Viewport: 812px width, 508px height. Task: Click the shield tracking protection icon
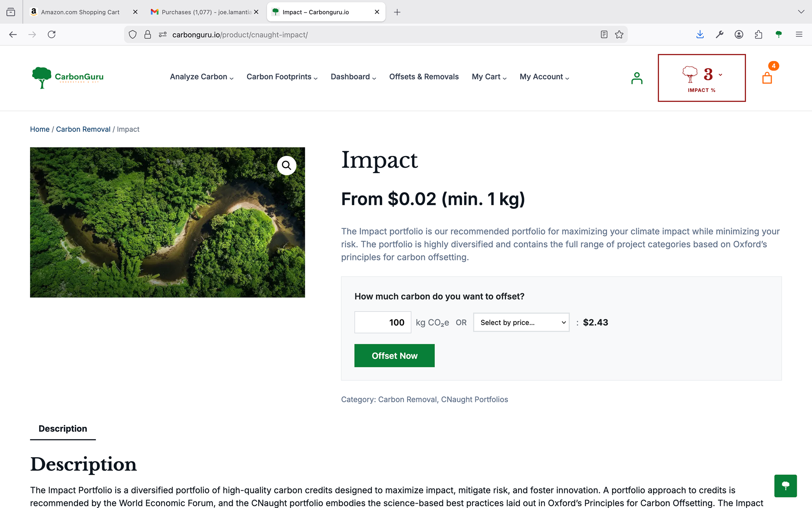pos(133,34)
